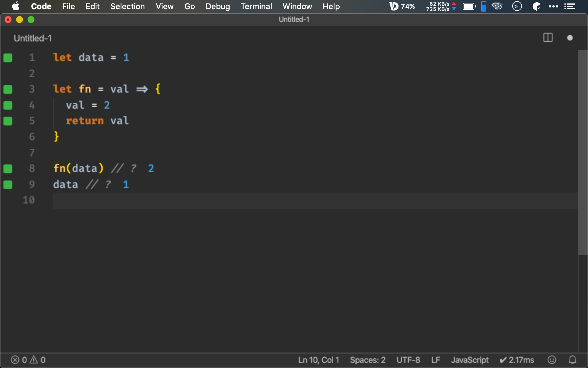The width and height of the screenshot is (588, 368).
Task: Click the green gutter square on line 4
Action: coord(8,105)
